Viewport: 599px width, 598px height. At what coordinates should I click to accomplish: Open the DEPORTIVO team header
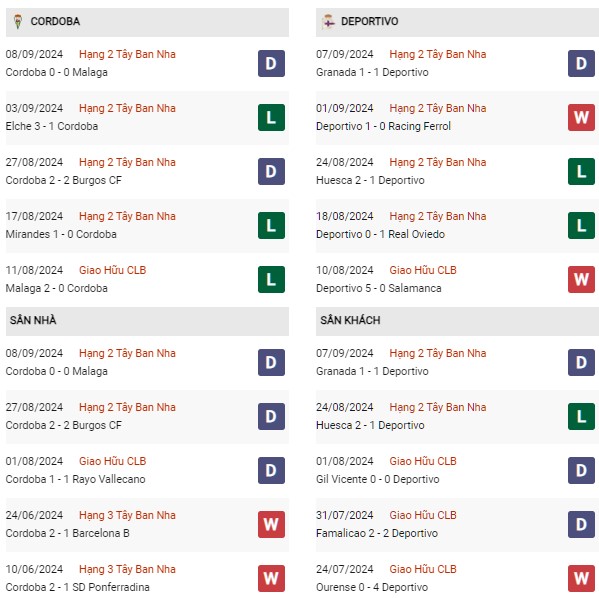pos(457,22)
